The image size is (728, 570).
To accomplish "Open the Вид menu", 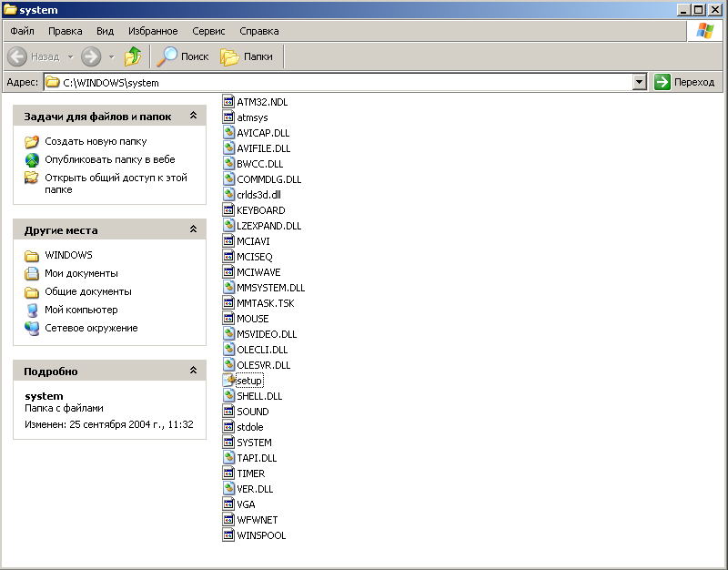I will (x=105, y=31).
